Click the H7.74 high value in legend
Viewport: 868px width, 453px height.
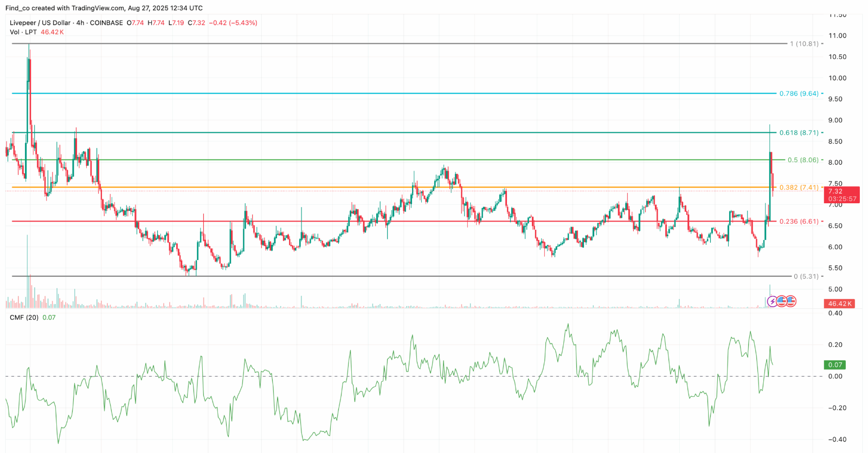pos(156,23)
